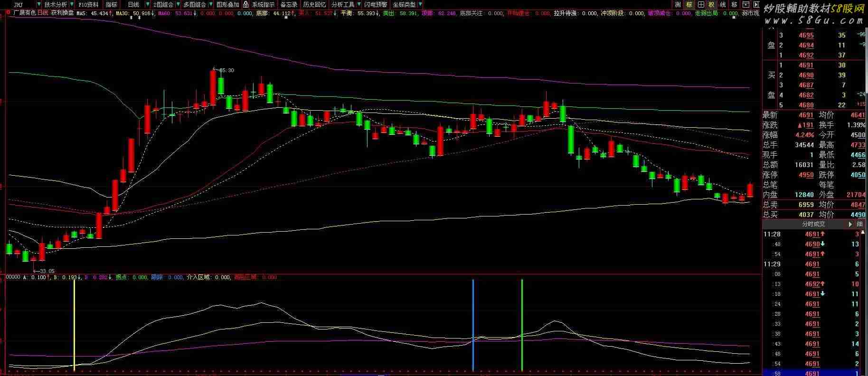Click the 线 line drawing icon
The width and height of the screenshot is (868, 376).
coord(723,4)
